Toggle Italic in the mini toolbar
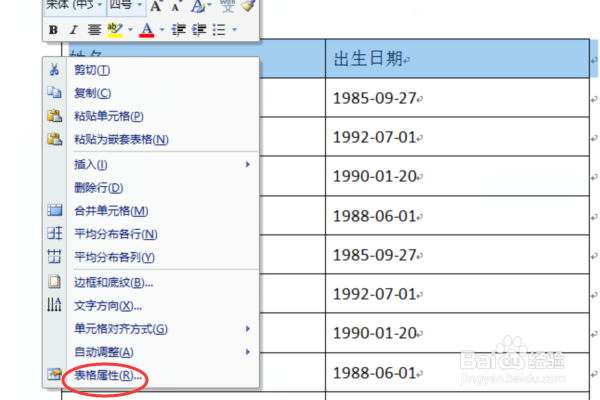This screenshot has height=400, width=600. tap(73, 29)
